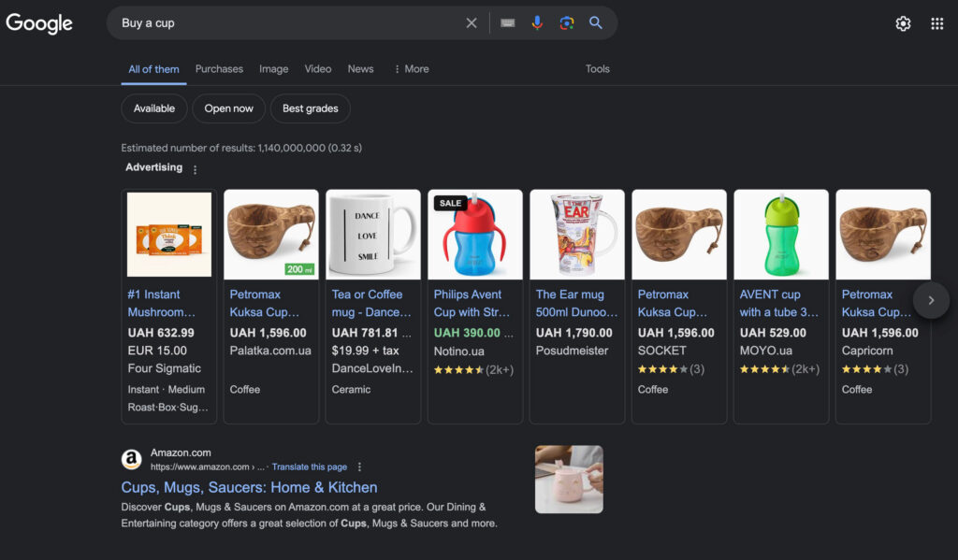This screenshot has height=560, width=958.
Task: Switch to the News tab
Action: (x=360, y=69)
